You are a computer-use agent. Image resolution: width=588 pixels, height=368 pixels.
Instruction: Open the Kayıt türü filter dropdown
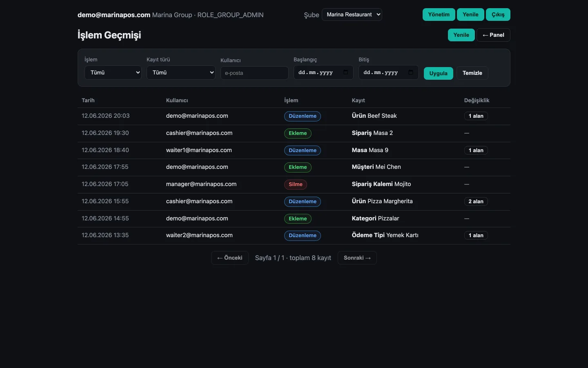[181, 73]
